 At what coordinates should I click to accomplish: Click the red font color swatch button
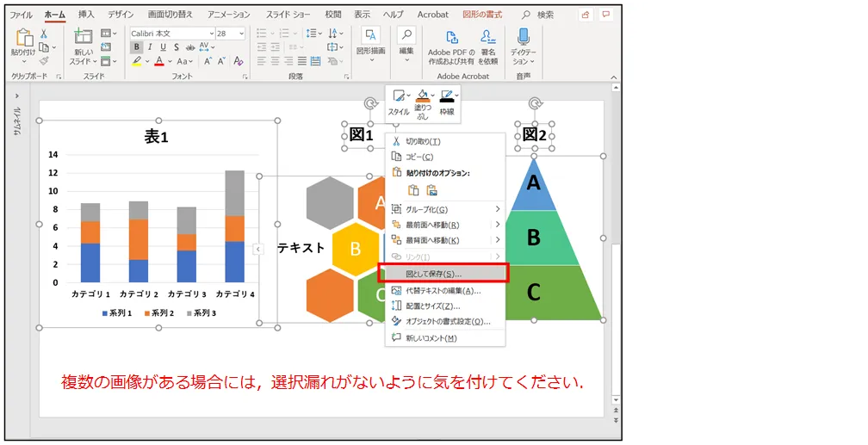click(x=158, y=62)
